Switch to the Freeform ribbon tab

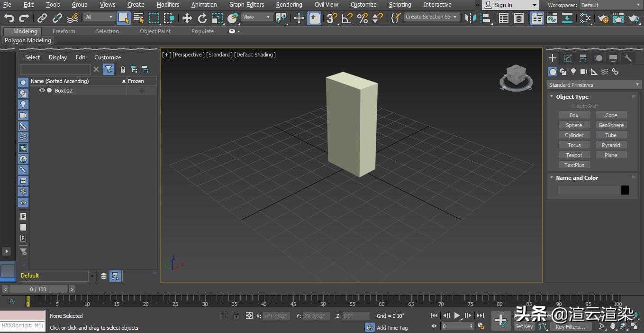pyautogui.click(x=64, y=31)
